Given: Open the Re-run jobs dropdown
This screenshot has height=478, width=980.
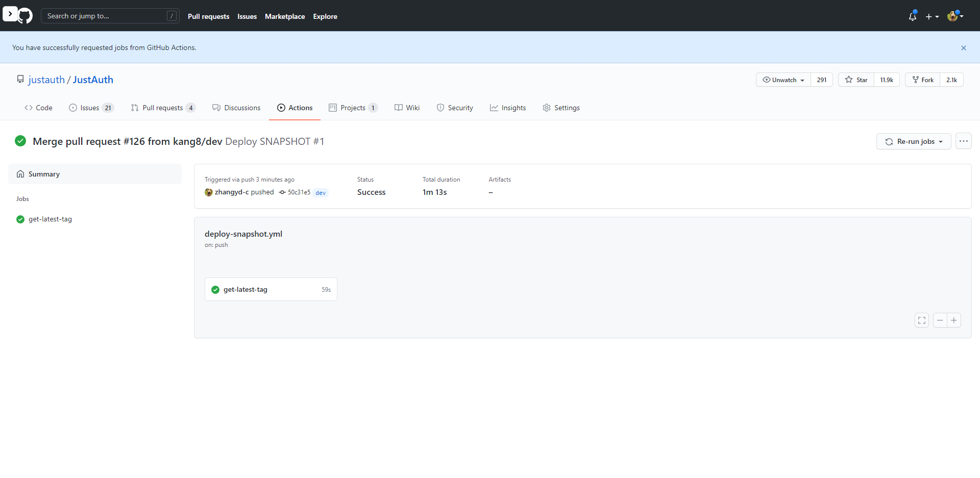Looking at the screenshot, I should click(914, 141).
